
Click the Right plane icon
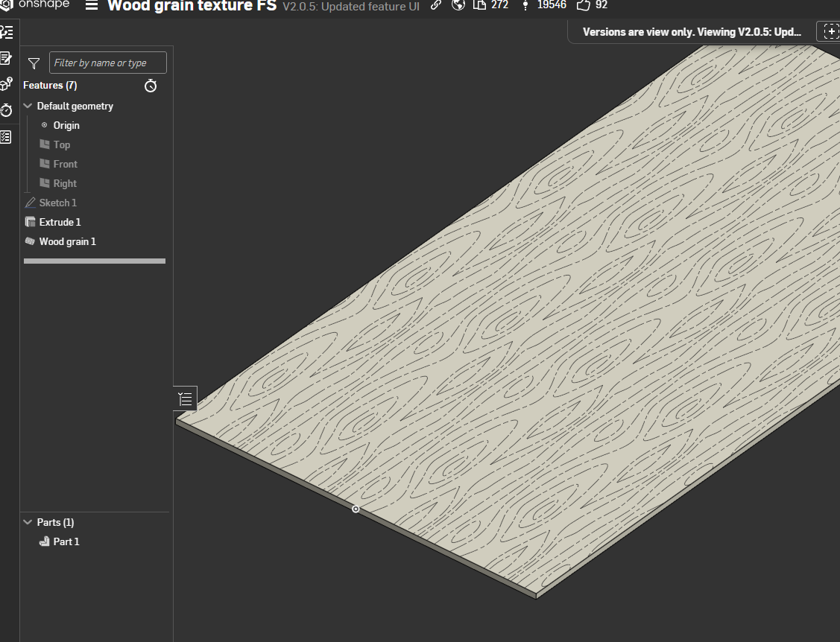(45, 182)
